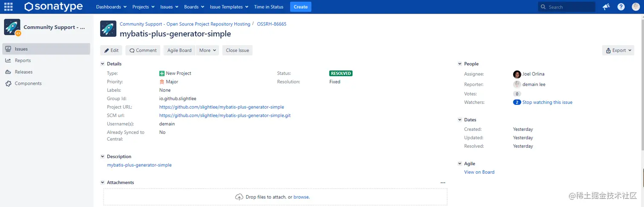Viewport: 644px width, 207px height.
Task: Open the More dropdown button
Action: coord(207,50)
